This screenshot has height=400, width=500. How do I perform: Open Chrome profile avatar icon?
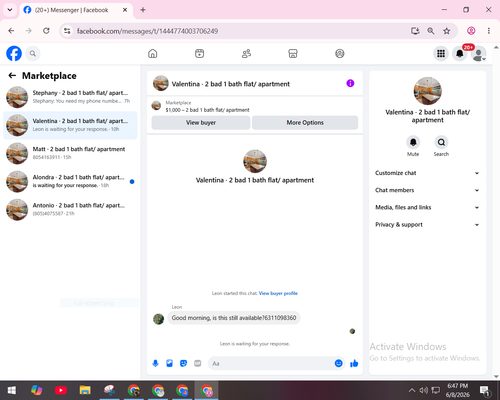(471, 31)
